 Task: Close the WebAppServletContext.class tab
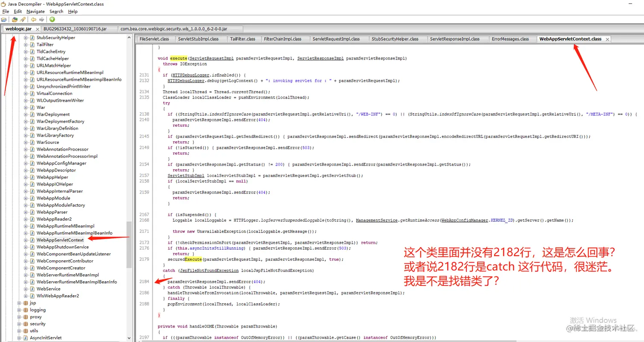pyautogui.click(x=607, y=39)
